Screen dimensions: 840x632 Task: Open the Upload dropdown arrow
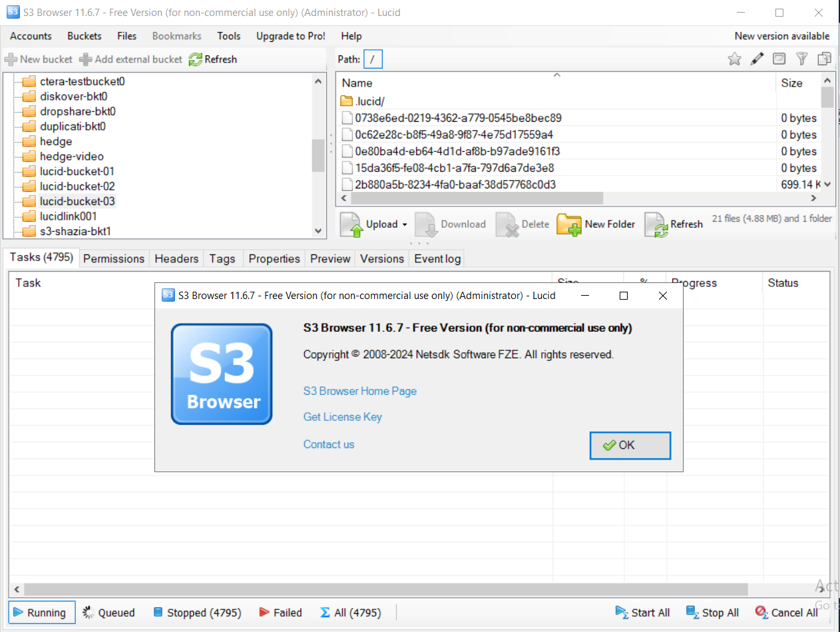tap(404, 224)
